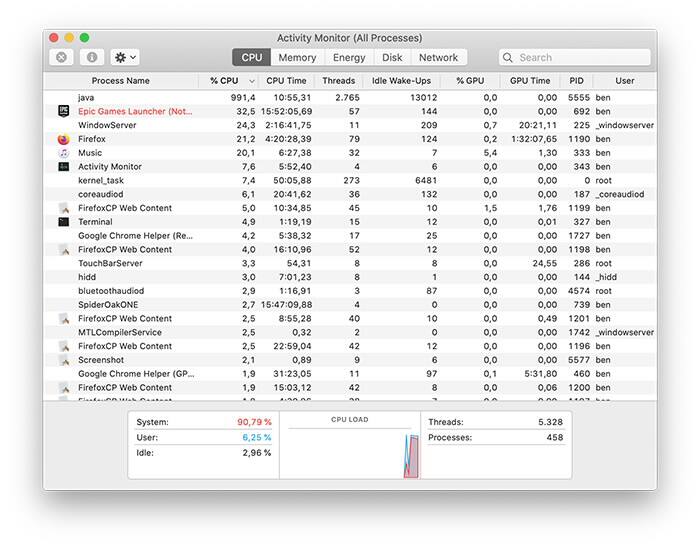Click the Music app icon
This screenshot has height=547, width=700.
(64, 153)
